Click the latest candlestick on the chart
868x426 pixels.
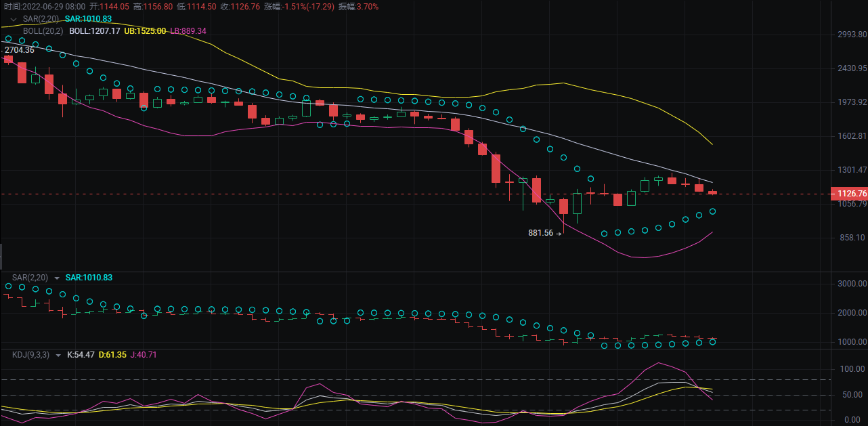click(x=712, y=193)
